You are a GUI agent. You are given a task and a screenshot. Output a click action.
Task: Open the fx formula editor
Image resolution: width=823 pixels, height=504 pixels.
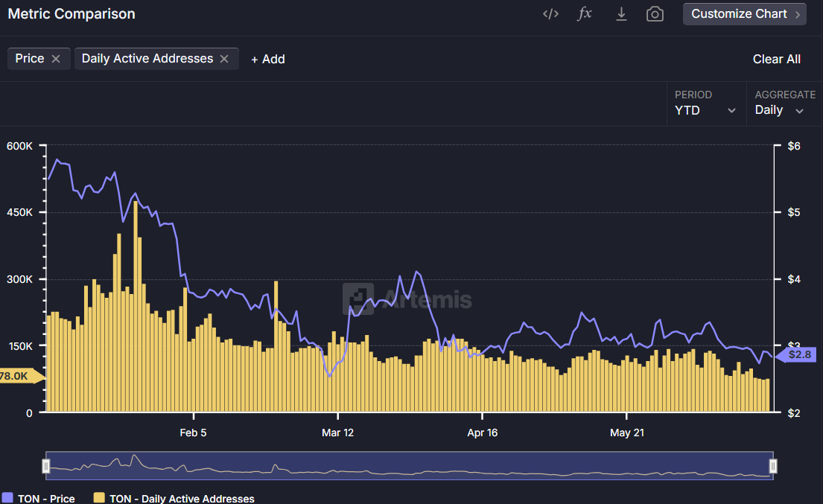pyautogui.click(x=585, y=14)
